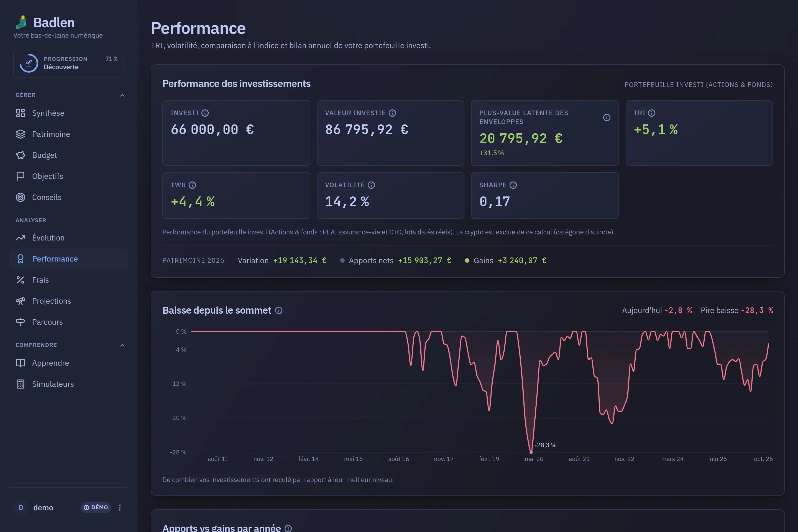
Task: Click the D avatar of demo user
Action: pyautogui.click(x=21, y=508)
